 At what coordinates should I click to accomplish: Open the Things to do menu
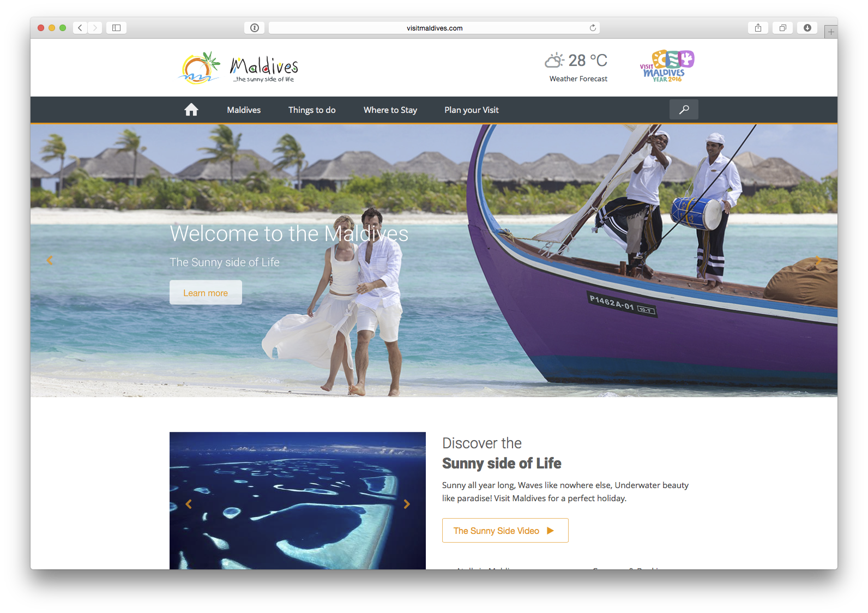312,110
